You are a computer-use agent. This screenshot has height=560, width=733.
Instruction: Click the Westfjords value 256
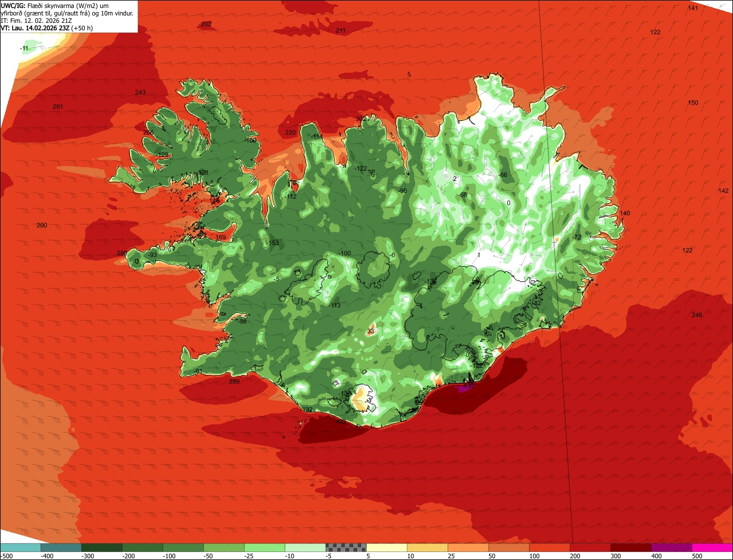[x=148, y=132]
